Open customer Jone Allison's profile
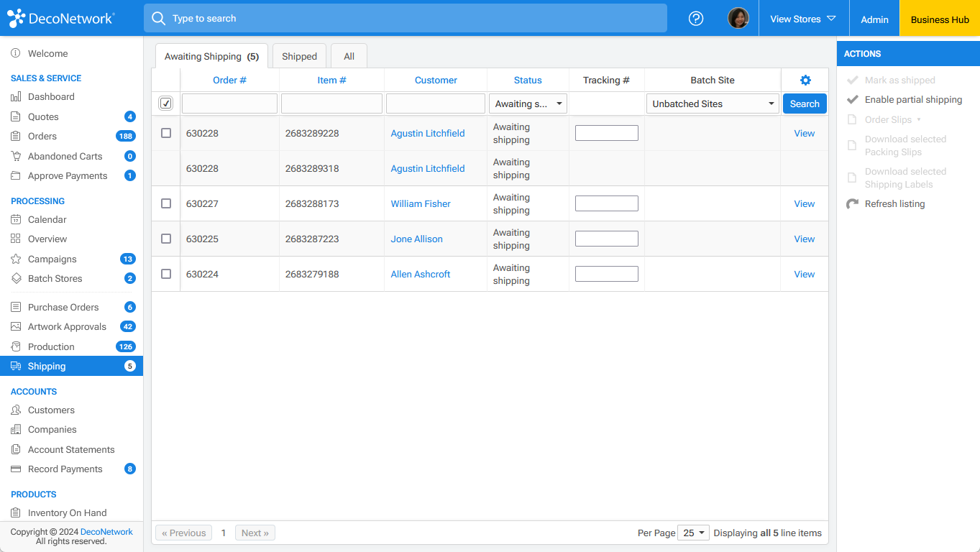Image resolution: width=980 pixels, height=552 pixels. pyautogui.click(x=416, y=239)
